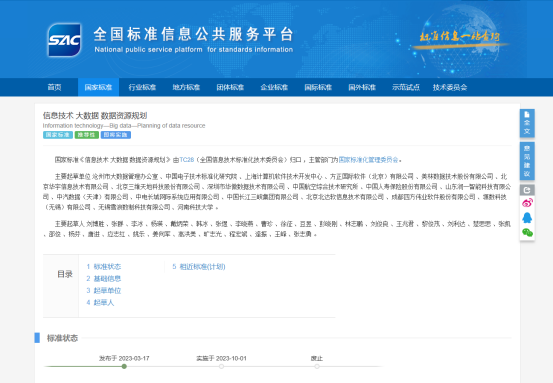
Task: Switch to 技术委员会 navigation tab
Action: pyautogui.click(x=450, y=87)
